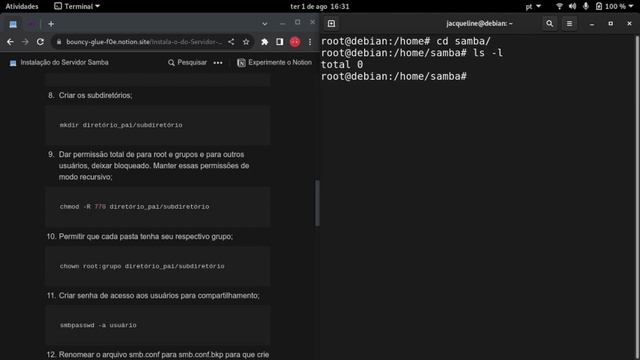Open the browser three-dot menu
Viewport: 640px width, 360px height.
pyautogui.click(x=310, y=42)
